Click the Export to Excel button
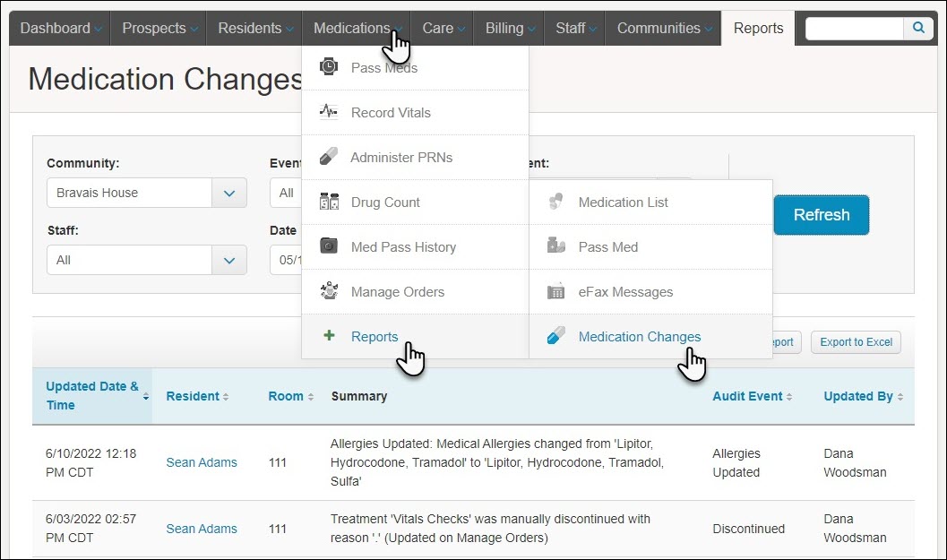The image size is (947, 560). pos(856,342)
